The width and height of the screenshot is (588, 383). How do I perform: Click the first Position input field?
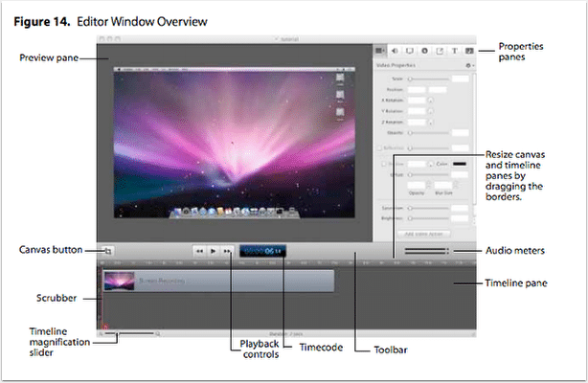coord(417,90)
